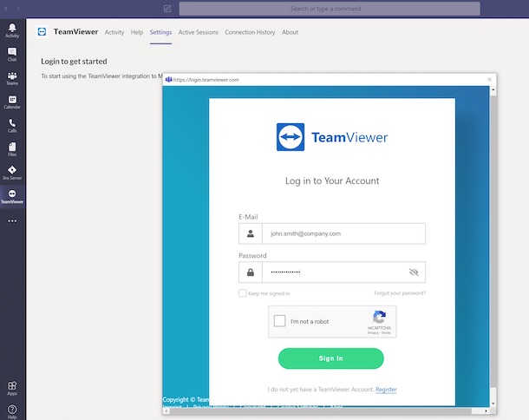Viewport: 529px width, 420px height.
Task: Open the Apps store icon
Action: (x=12, y=387)
